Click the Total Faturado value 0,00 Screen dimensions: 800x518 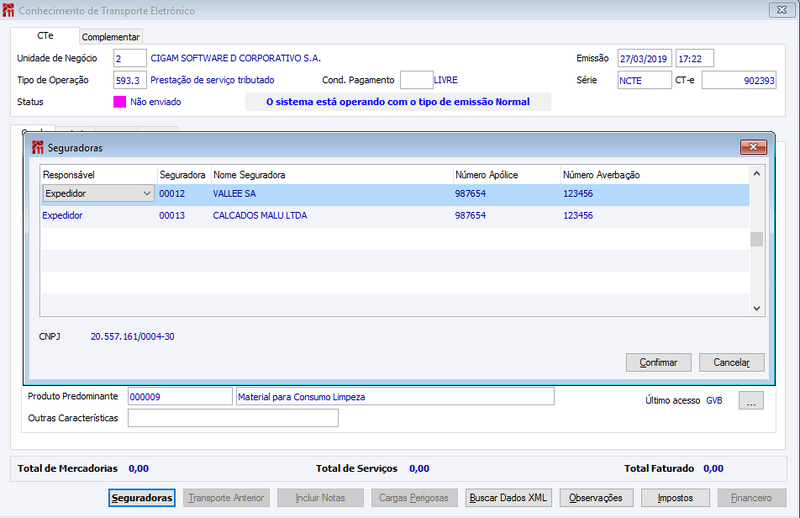click(x=713, y=468)
